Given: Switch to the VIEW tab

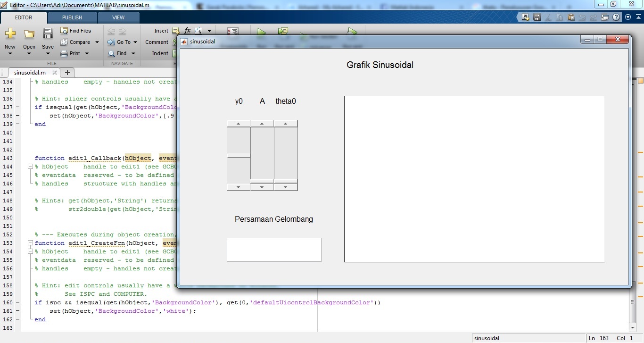Looking at the screenshot, I should 118,17.
